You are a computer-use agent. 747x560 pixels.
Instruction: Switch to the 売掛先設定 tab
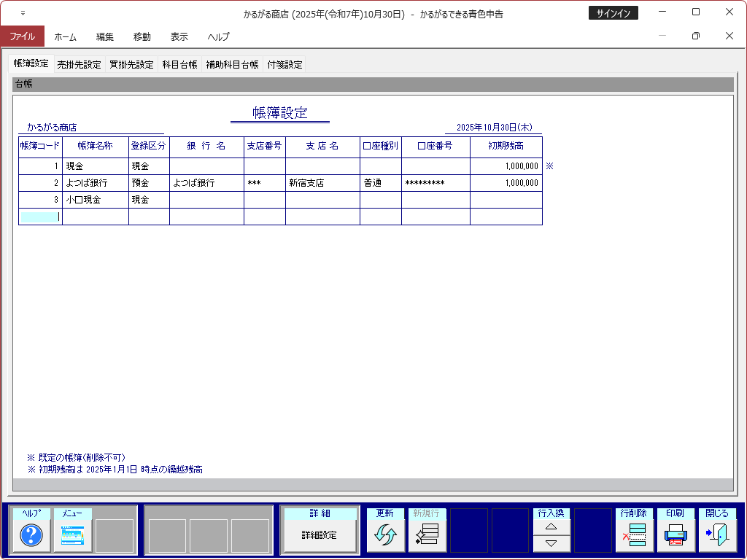coord(80,64)
